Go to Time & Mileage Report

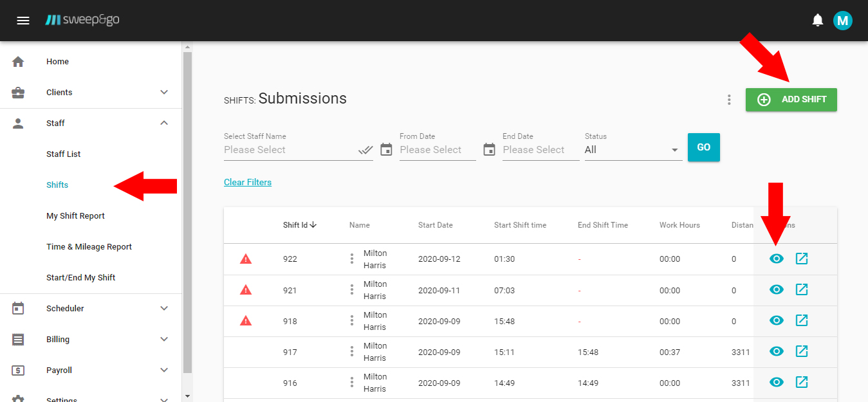(x=89, y=247)
